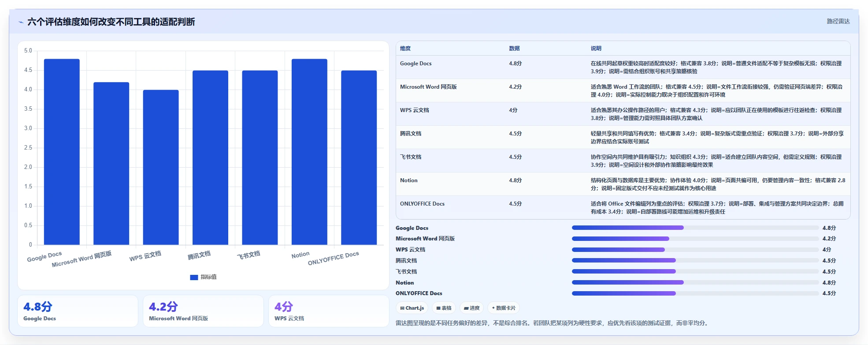Image resolution: width=868 pixels, height=345 pixels.
Task: Click the Microsoft Word 网页版 progress bar
Action: point(695,239)
